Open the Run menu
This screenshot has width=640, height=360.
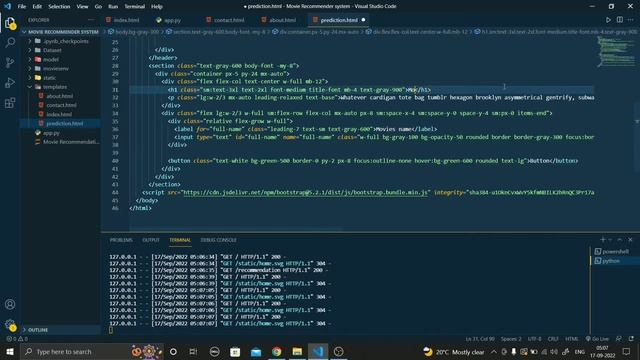[x=113, y=6]
